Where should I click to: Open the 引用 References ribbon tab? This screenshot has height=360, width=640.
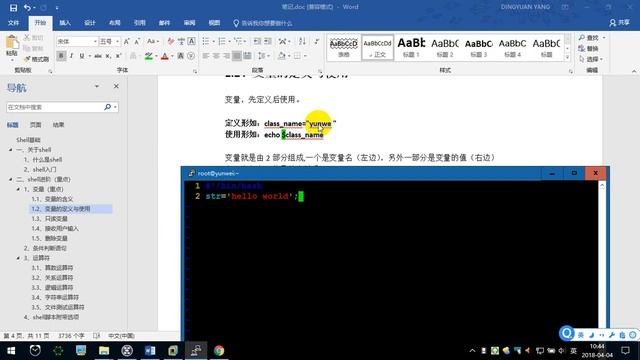coord(140,23)
